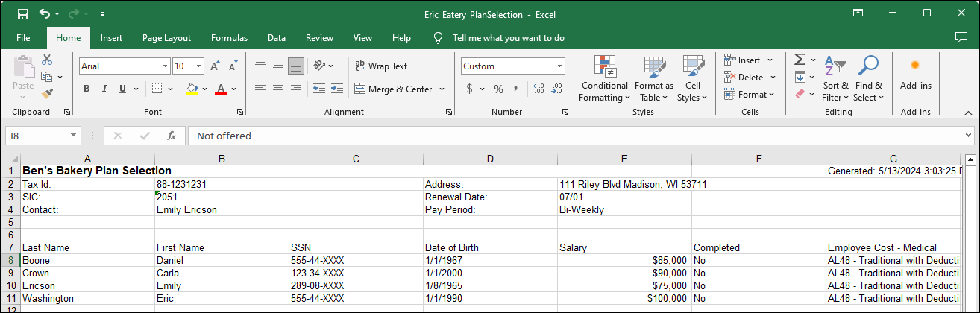The image size is (980, 313).
Task: Open the Sort & Filter menu
Action: (835, 78)
